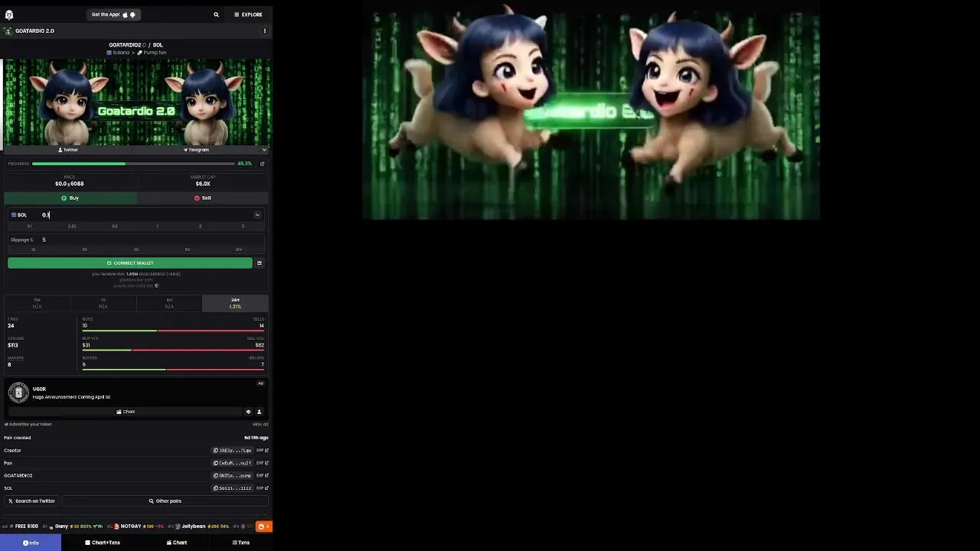
Task: Click the speaker icon in the U60R ad
Action: pos(248,412)
